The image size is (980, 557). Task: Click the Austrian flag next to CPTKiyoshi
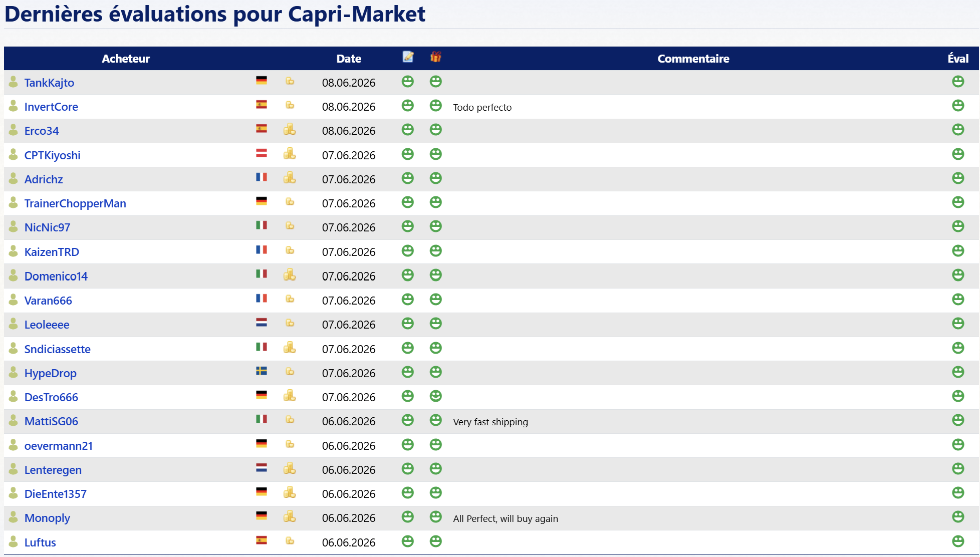tap(262, 153)
